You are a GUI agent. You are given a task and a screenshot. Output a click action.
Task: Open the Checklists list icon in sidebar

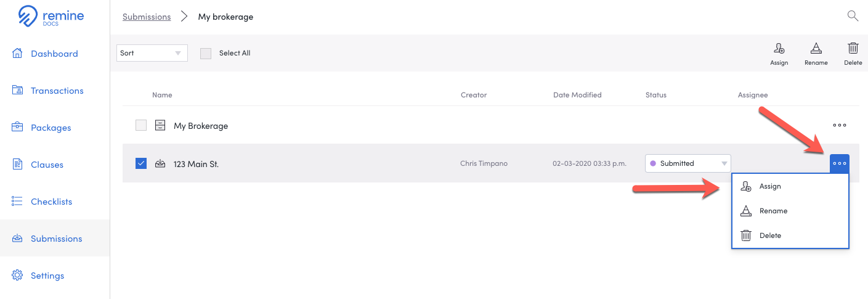pyautogui.click(x=18, y=201)
